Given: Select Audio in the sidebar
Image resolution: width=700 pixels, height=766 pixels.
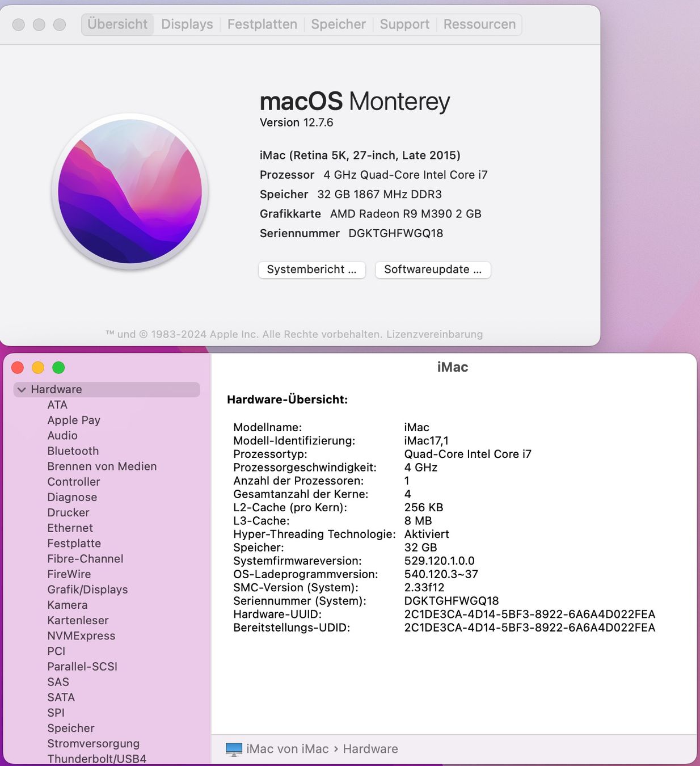Looking at the screenshot, I should point(62,436).
